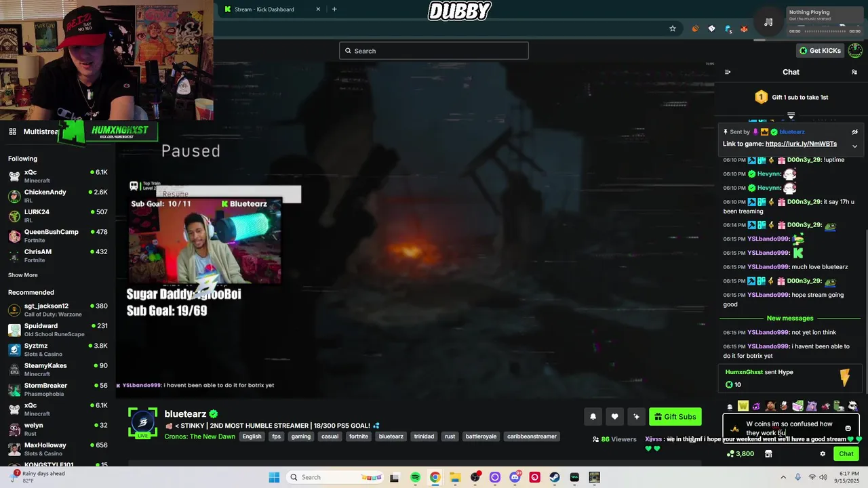Viewport: 868px width, 488px height.
Task: Open the profile avatar menu
Action: pos(856,50)
